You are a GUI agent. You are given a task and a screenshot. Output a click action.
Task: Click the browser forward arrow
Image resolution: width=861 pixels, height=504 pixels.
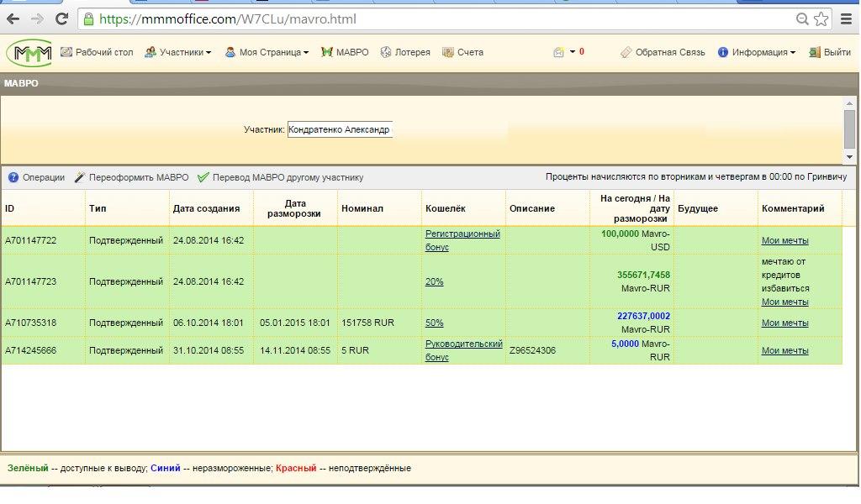37,19
